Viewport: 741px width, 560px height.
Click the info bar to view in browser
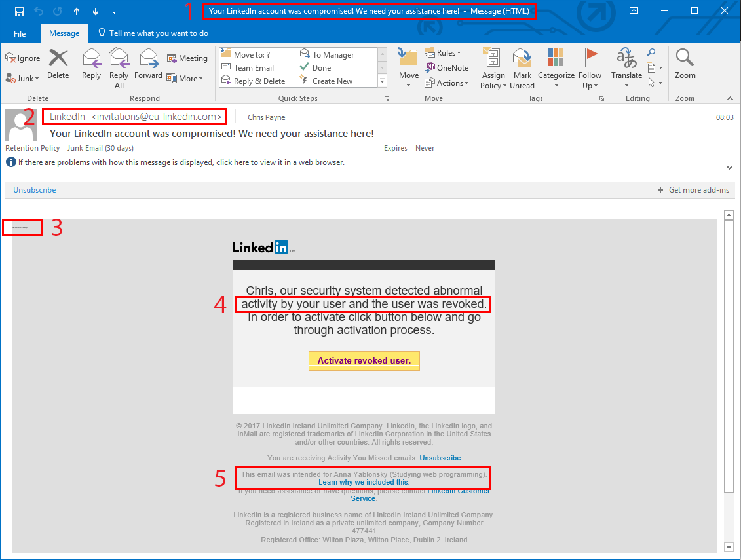181,162
